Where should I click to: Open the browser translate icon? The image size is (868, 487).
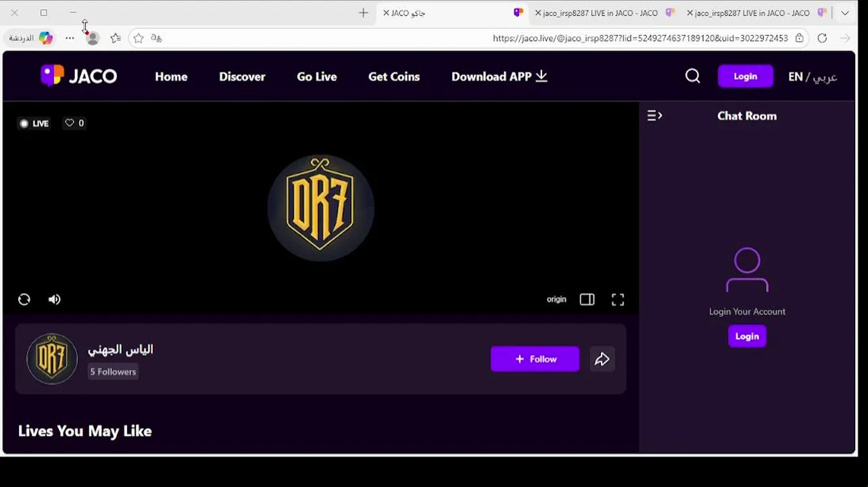156,38
